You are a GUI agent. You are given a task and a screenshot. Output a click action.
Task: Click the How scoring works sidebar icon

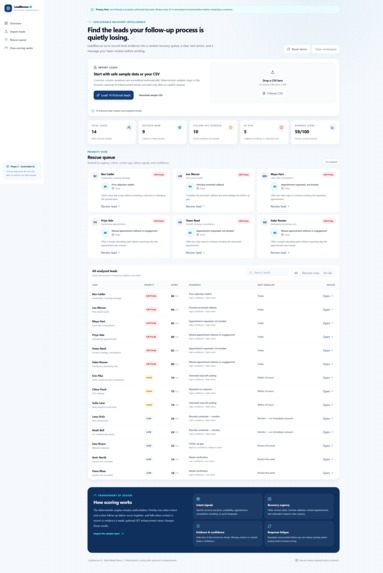coord(6,48)
